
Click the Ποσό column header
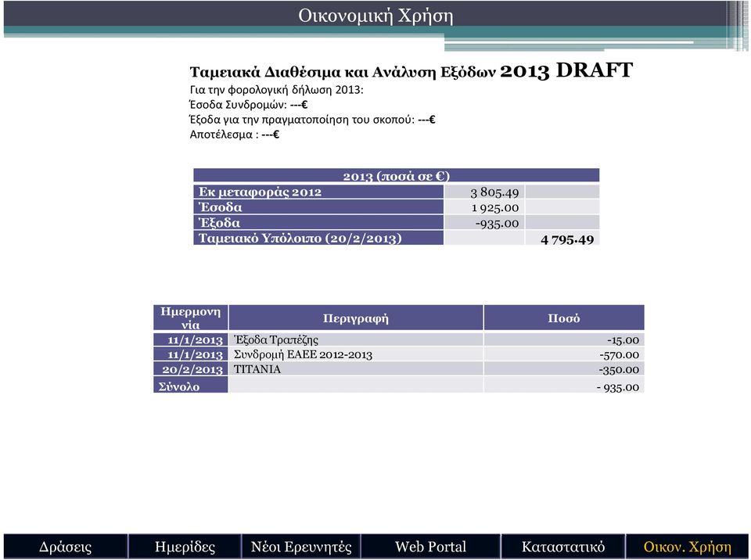point(564,318)
